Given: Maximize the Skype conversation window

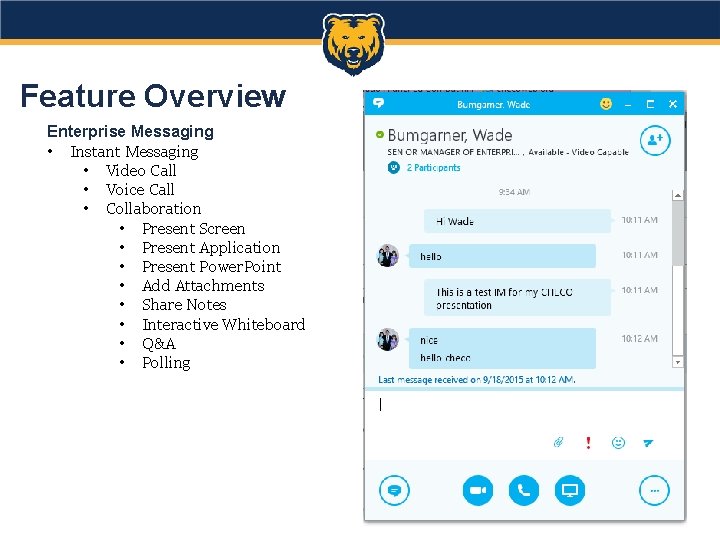Looking at the screenshot, I should tap(650, 104).
